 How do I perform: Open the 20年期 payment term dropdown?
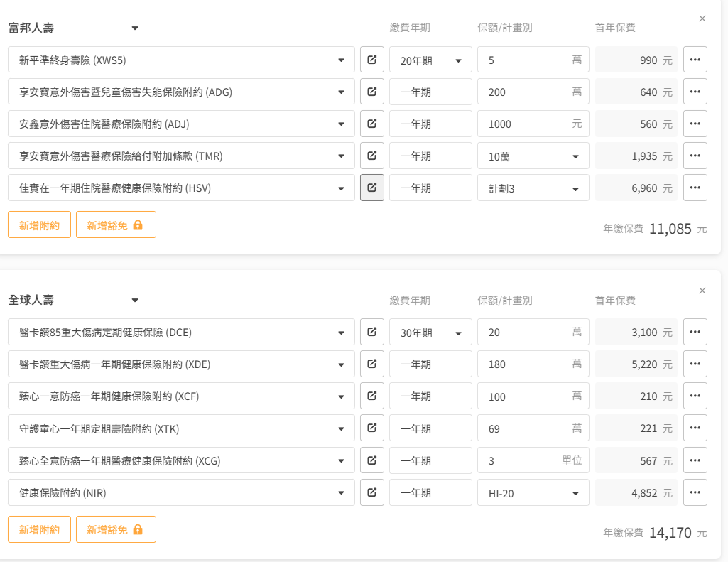(430, 60)
